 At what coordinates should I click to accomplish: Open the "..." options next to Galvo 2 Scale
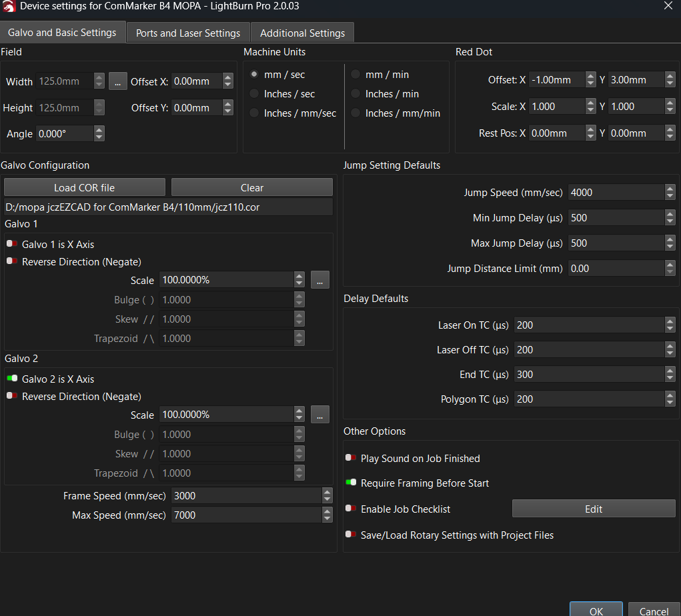click(319, 414)
